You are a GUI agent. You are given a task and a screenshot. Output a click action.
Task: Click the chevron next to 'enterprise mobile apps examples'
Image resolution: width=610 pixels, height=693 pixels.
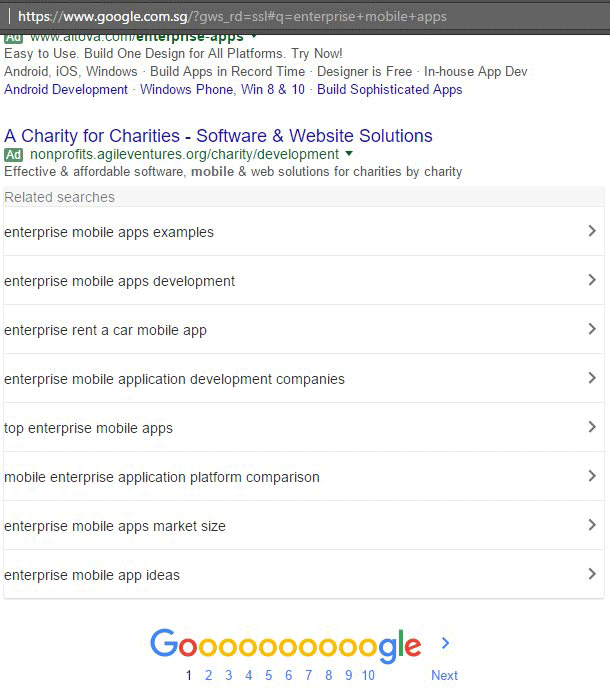(x=592, y=231)
